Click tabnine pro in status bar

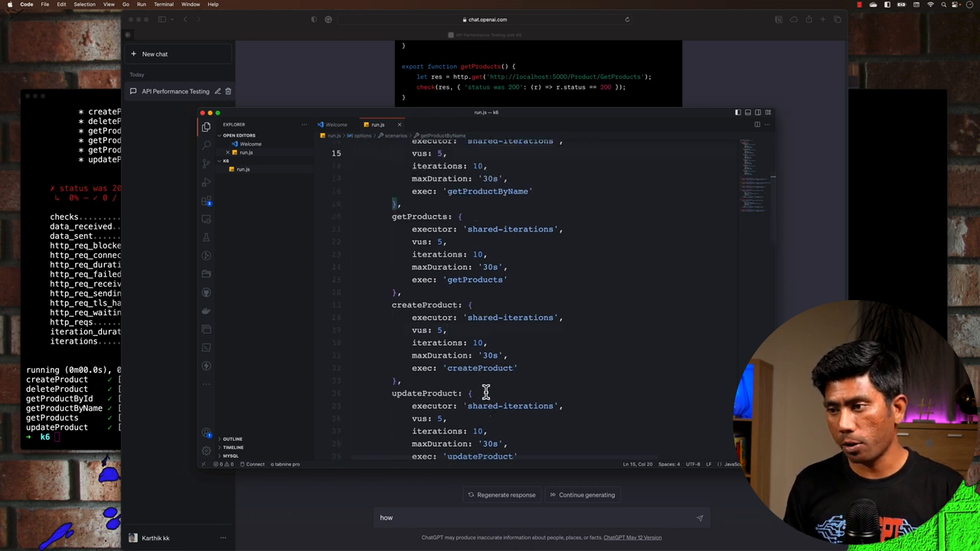pos(286,464)
